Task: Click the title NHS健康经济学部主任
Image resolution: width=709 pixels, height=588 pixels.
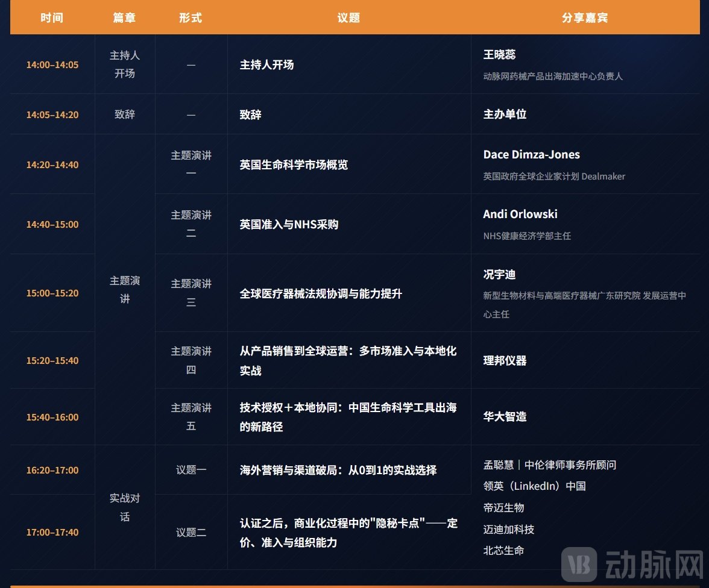Action: pos(527,236)
